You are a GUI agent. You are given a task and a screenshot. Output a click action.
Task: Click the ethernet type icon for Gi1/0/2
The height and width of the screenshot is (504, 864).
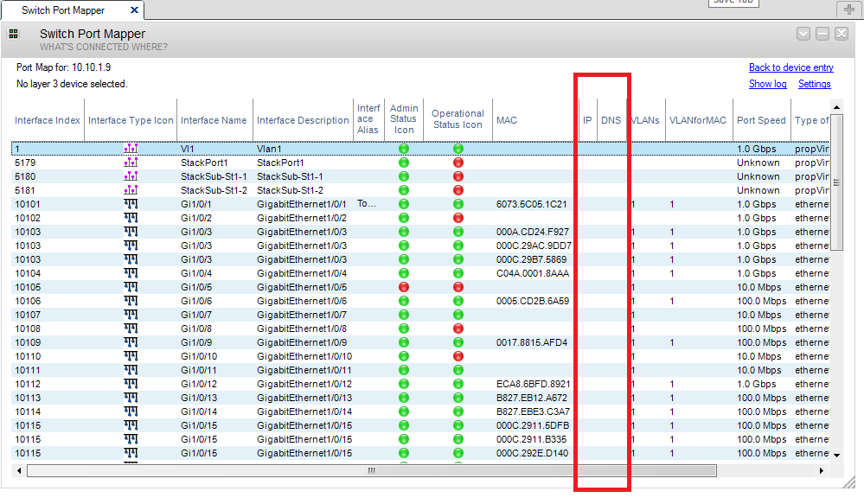(x=131, y=218)
